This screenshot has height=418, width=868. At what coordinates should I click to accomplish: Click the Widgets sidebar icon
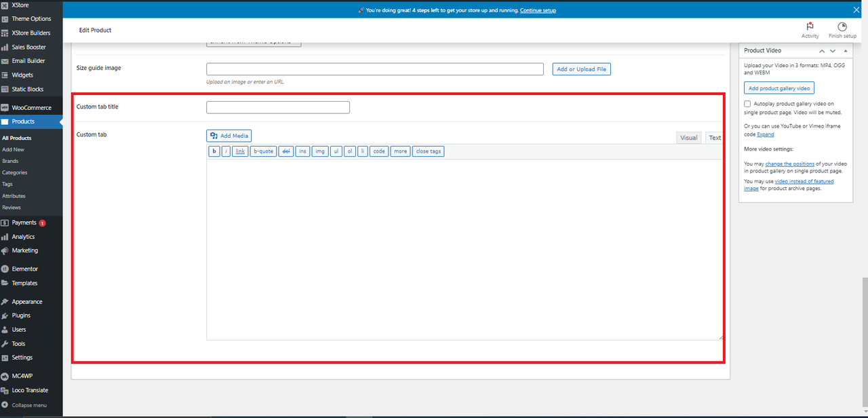pyautogui.click(x=5, y=75)
